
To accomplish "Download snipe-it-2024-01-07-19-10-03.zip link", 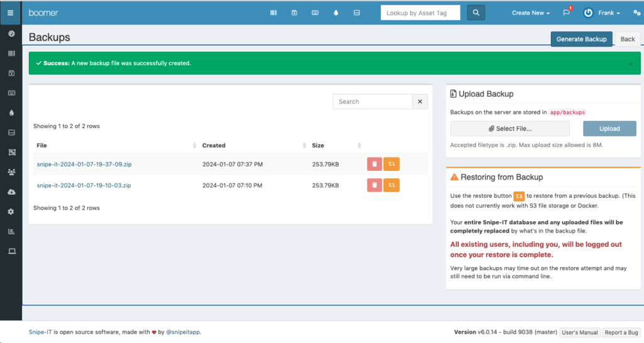I will [84, 185].
